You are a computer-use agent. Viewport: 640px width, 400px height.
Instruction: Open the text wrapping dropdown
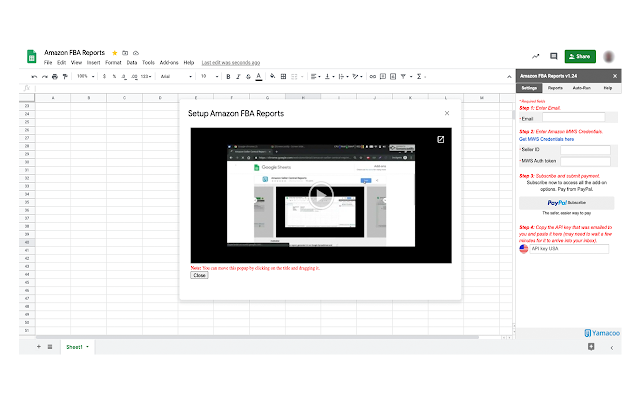[x=343, y=76]
